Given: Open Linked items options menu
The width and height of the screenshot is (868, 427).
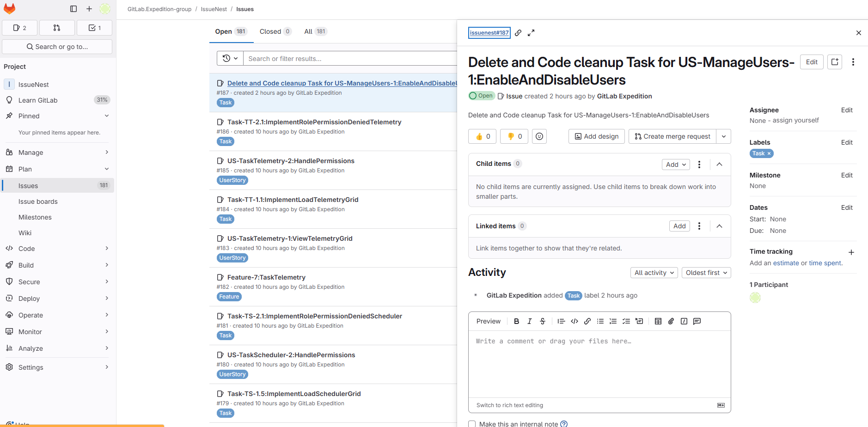Looking at the screenshot, I should (699, 226).
